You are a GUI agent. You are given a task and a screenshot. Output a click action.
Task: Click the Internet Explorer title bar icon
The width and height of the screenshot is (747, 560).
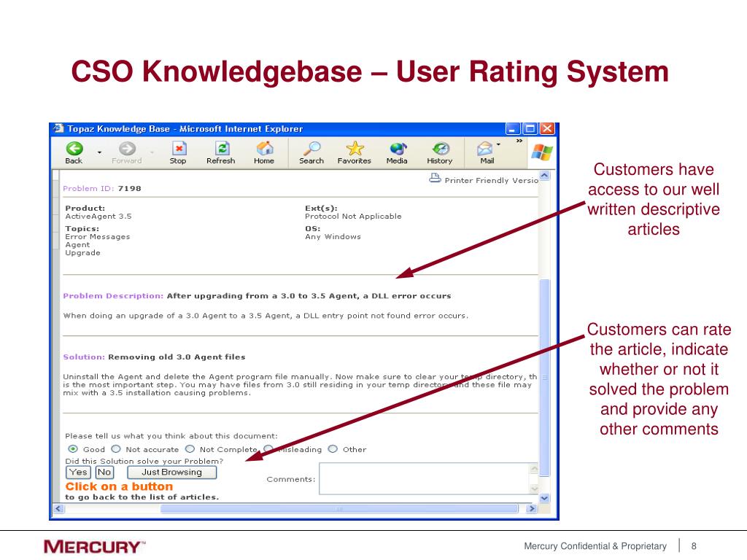click(x=58, y=128)
